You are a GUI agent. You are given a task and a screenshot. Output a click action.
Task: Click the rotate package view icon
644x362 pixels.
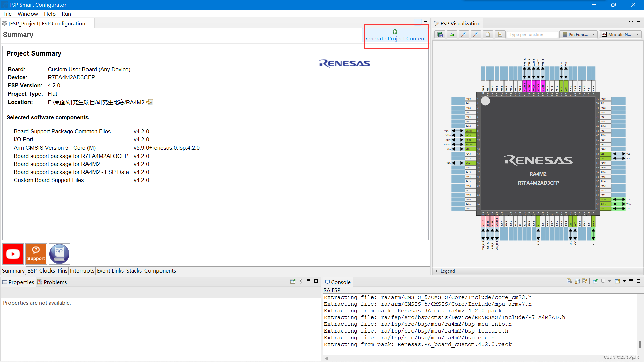452,34
